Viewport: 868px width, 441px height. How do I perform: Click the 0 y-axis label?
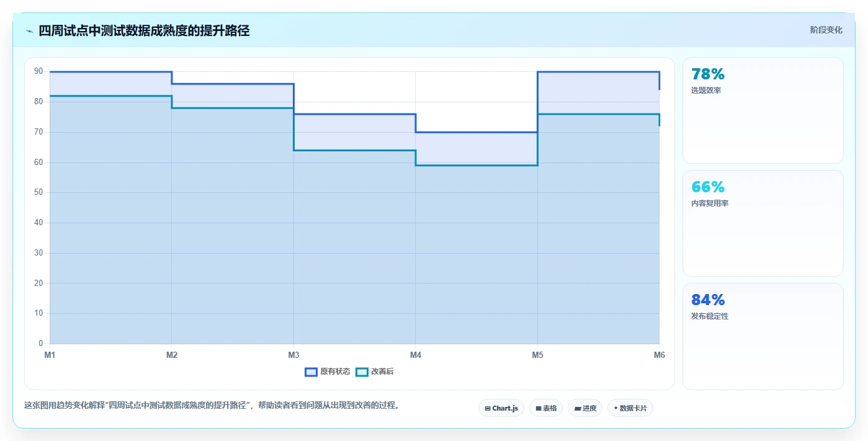click(41, 344)
